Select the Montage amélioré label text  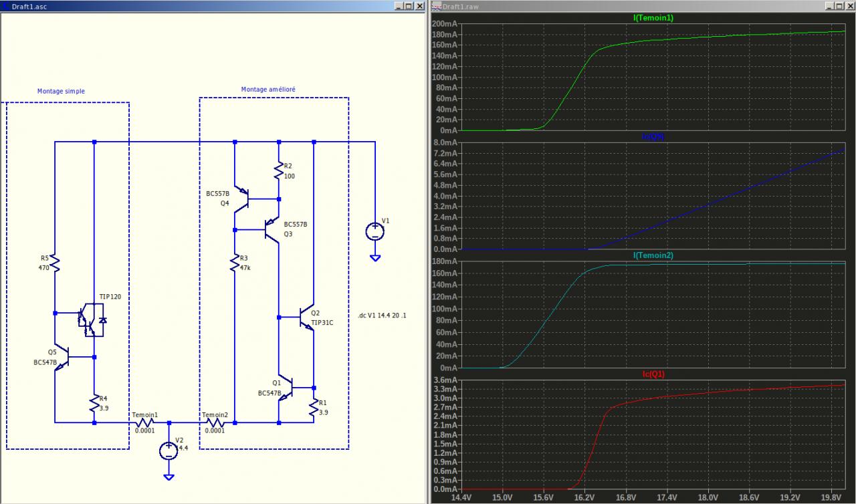coord(268,89)
